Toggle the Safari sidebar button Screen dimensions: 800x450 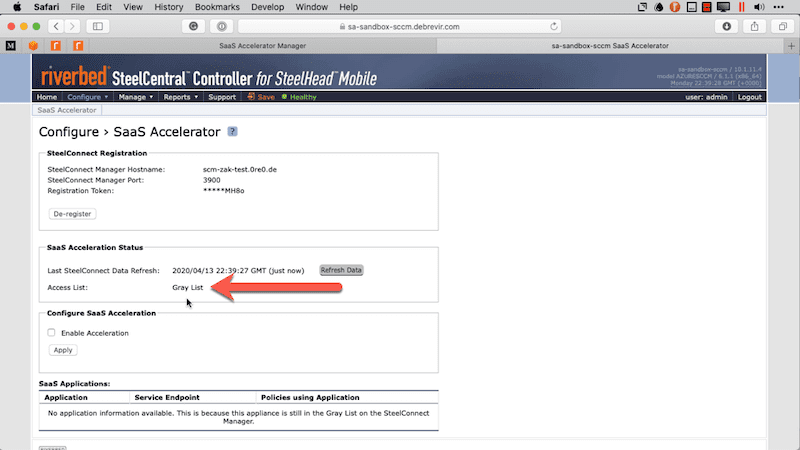(x=97, y=27)
